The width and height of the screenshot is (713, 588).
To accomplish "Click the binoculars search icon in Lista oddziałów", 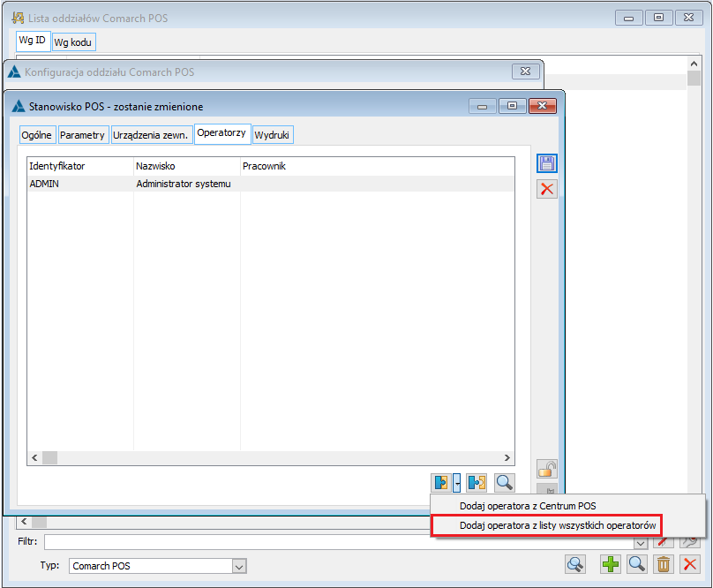I will click(575, 564).
